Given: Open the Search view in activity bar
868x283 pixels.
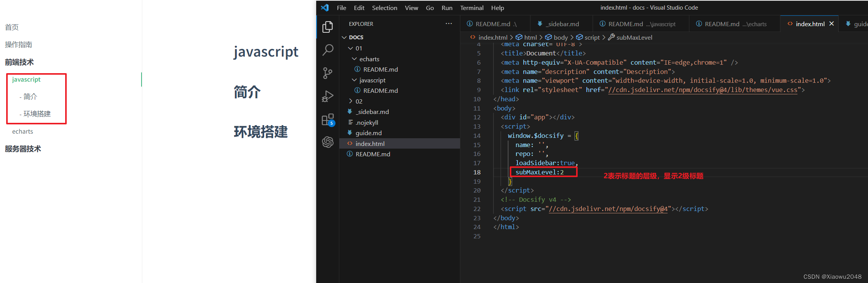Looking at the screenshot, I should click(328, 50).
